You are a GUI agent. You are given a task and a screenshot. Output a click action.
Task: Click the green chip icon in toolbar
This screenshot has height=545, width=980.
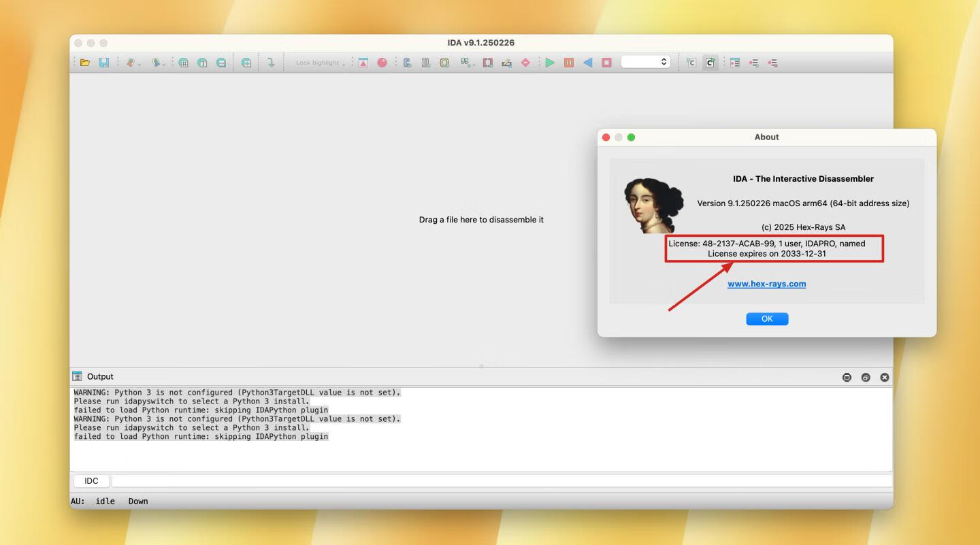coord(444,63)
